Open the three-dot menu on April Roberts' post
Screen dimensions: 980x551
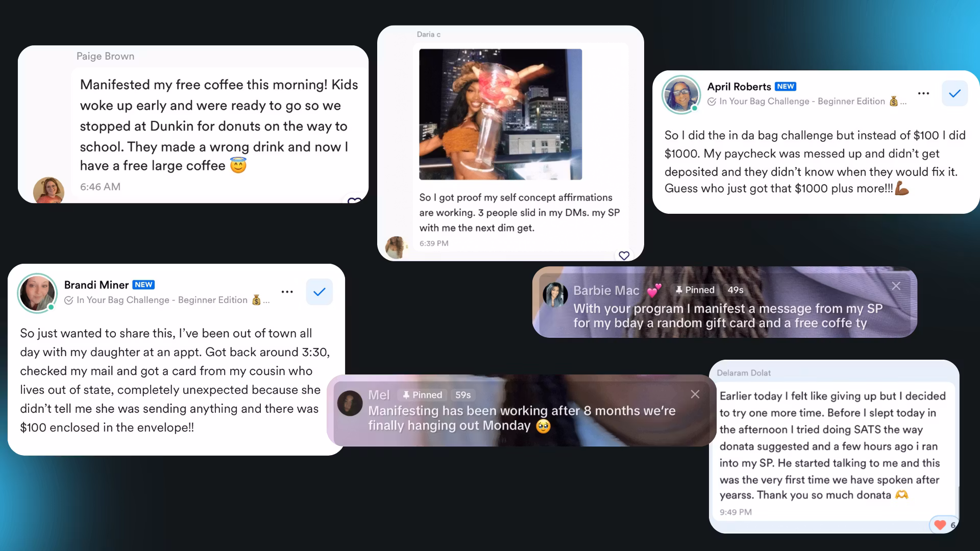(x=923, y=93)
